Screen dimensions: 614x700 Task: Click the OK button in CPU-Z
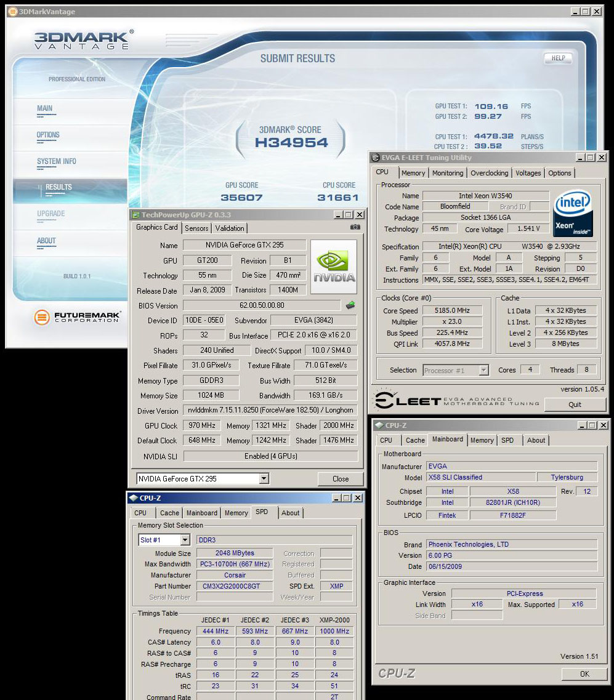pyautogui.click(x=584, y=674)
